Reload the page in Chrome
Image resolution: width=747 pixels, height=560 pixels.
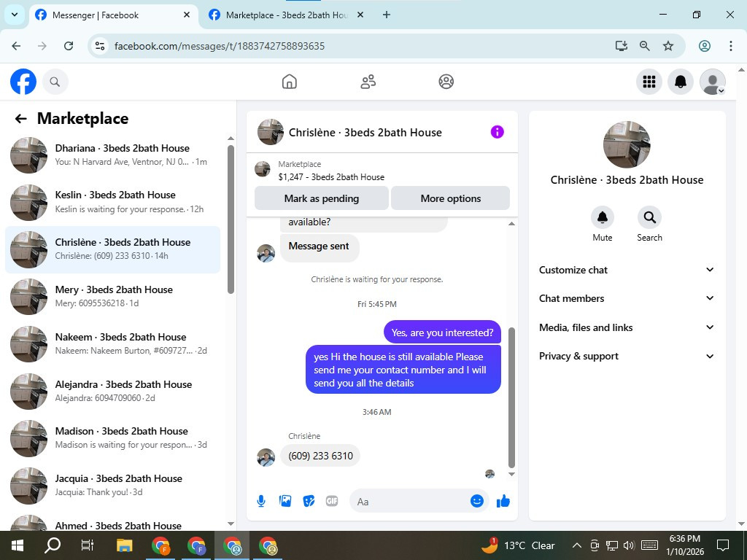pyautogui.click(x=69, y=46)
